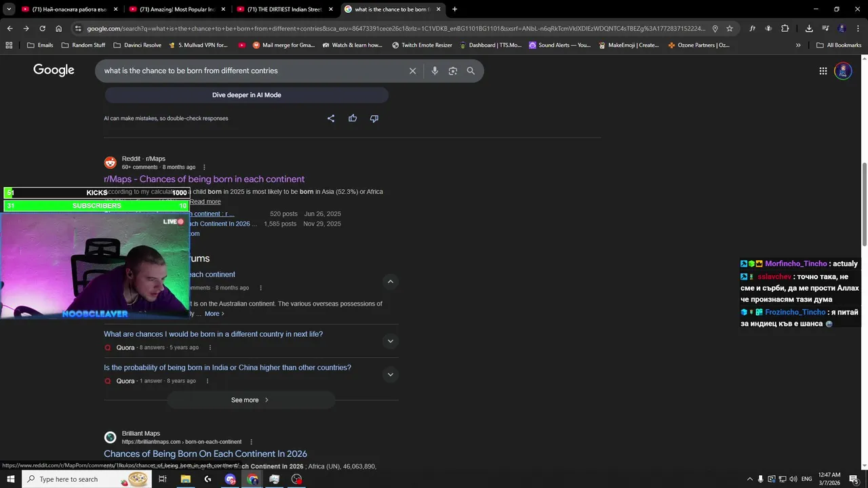This screenshot has width=868, height=488.
Task: Open the Google account avatar
Action: pos(843,70)
